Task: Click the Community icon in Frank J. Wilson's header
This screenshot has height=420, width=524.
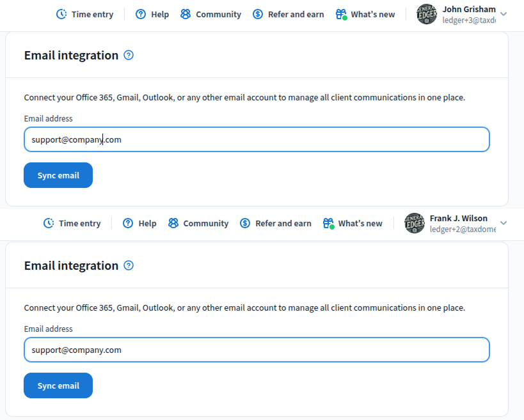Action: coord(173,223)
